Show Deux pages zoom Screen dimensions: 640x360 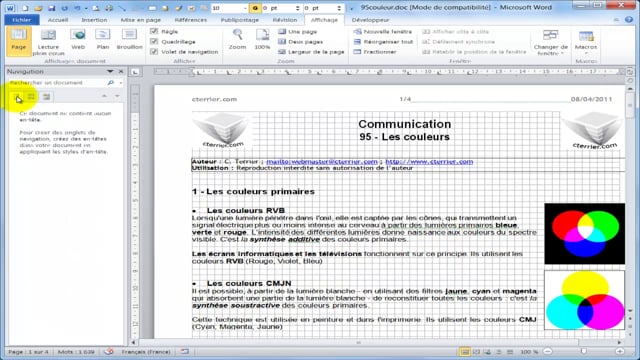[x=300, y=42]
